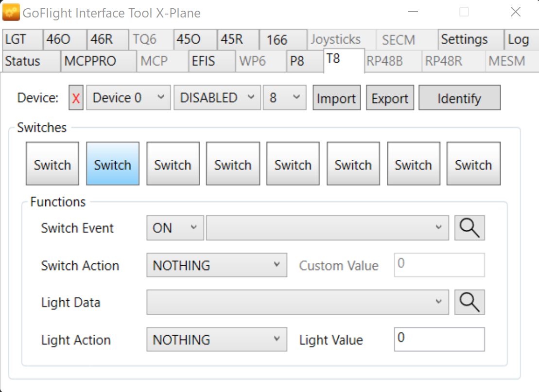The width and height of the screenshot is (539, 392).
Task: Open the P8 tab
Action: [x=305, y=61]
